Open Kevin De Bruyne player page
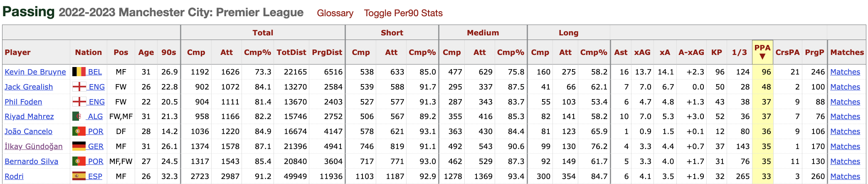868x184 pixels. (35, 72)
